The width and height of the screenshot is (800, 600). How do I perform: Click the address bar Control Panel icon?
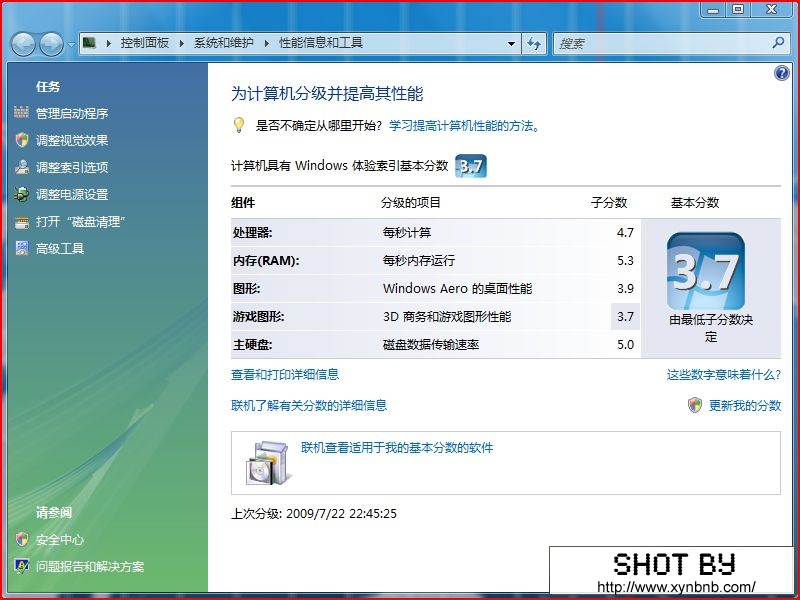tap(90, 43)
